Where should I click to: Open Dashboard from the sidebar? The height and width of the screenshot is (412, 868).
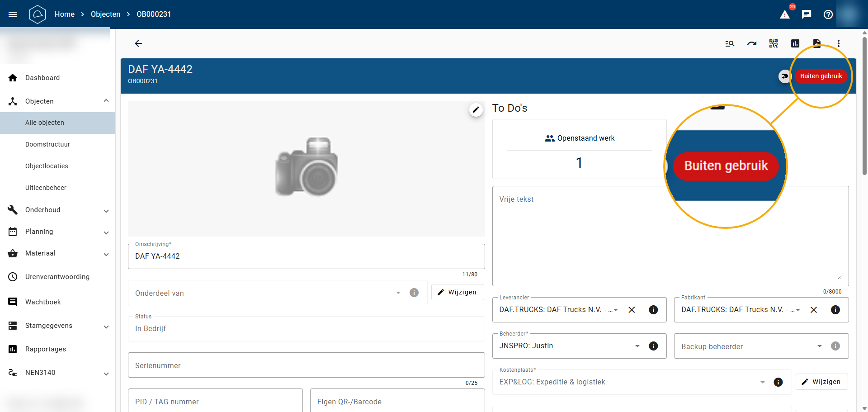pyautogui.click(x=42, y=78)
